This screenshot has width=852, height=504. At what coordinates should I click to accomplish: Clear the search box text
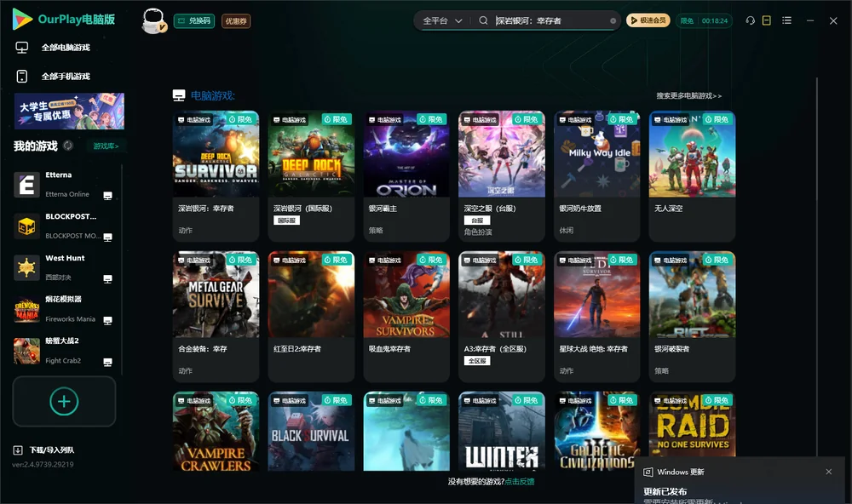613,20
